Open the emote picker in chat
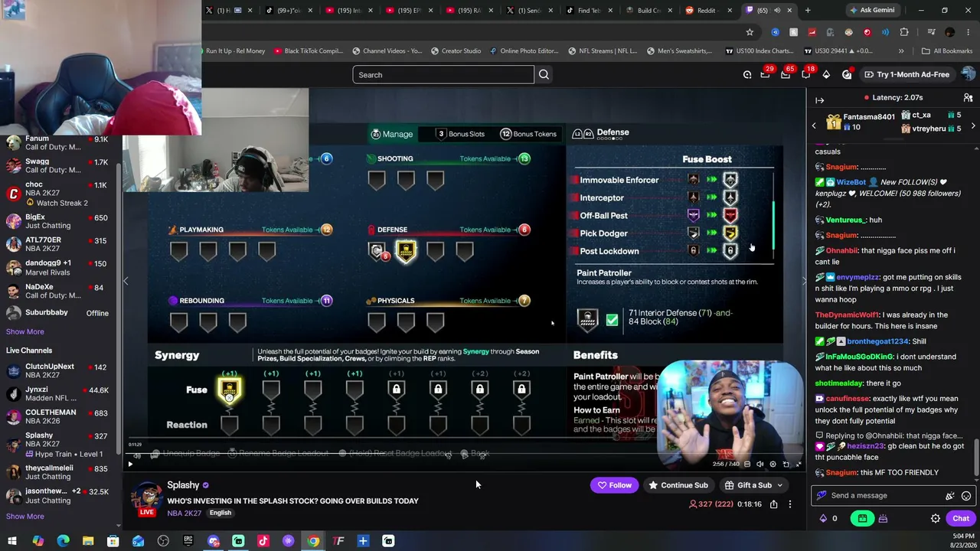The width and height of the screenshot is (980, 551). click(x=966, y=495)
